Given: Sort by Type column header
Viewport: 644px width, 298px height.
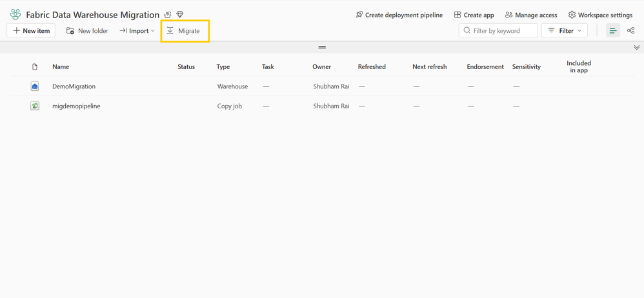Looking at the screenshot, I should (223, 66).
